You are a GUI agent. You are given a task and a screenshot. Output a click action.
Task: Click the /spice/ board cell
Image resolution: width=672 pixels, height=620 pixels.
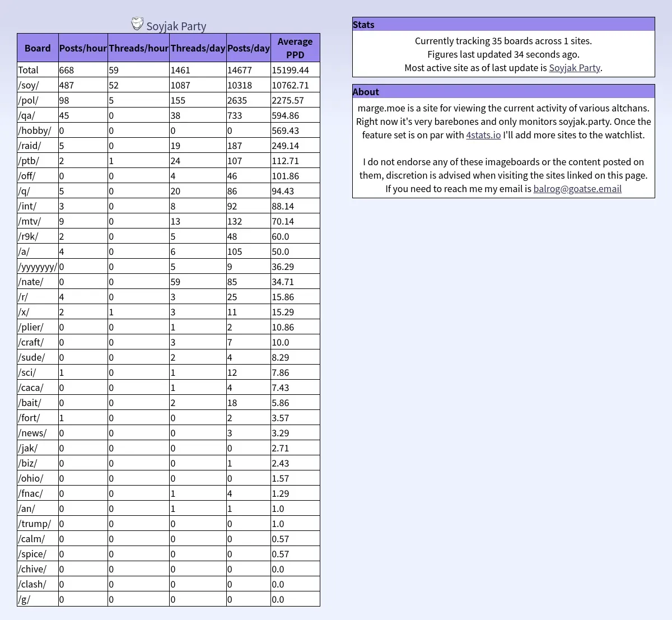click(x=38, y=554)
